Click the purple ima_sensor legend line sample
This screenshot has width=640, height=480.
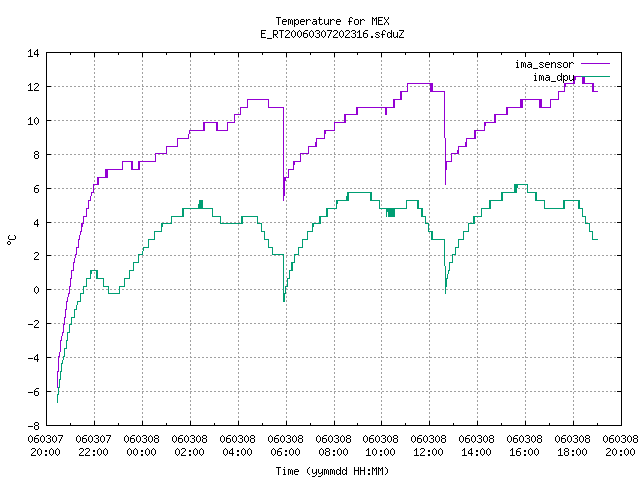(596, 64)
